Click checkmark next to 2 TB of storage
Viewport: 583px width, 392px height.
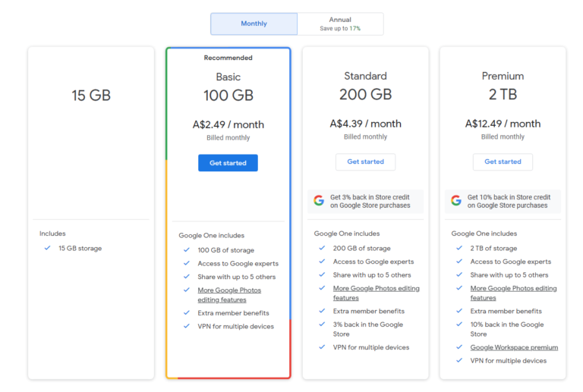(x=459, y=248)
